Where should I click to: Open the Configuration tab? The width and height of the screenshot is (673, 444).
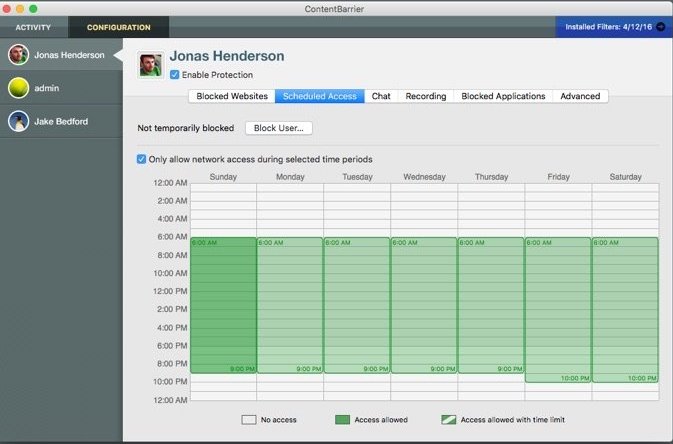pyautogui.click(x=118, y=27)
